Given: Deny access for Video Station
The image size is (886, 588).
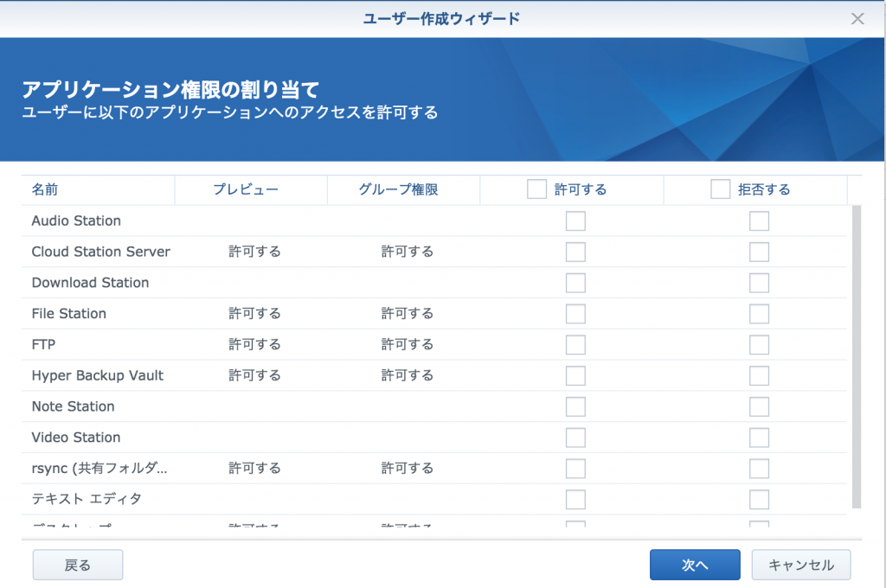Looking at the screenshot, I should click(759, 438).
